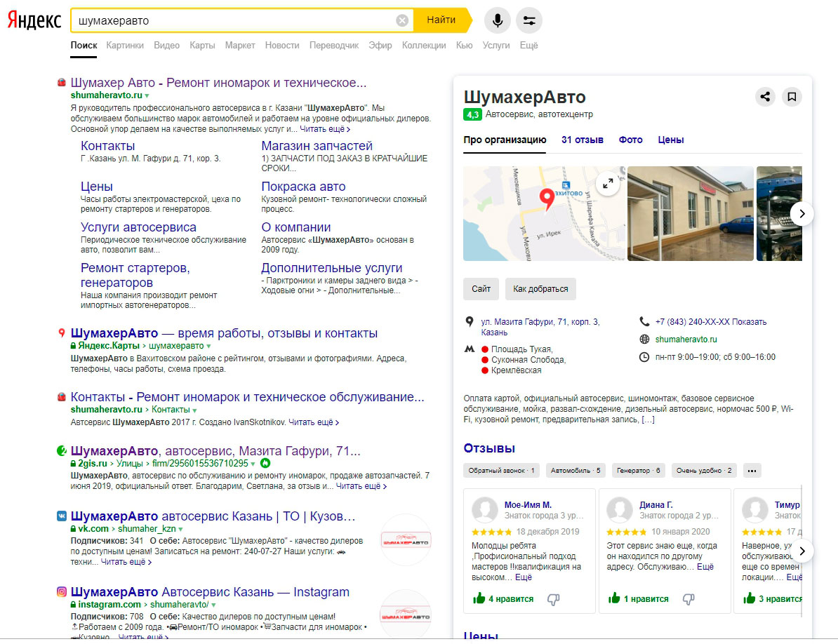Expand more review tags with the ellipsis

click(752, 471)
